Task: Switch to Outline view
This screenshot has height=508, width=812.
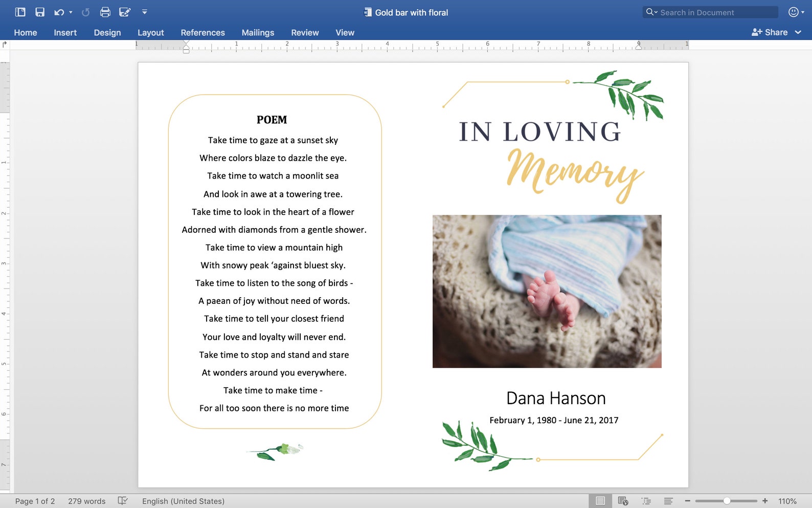Action: [x=646, y=501]
